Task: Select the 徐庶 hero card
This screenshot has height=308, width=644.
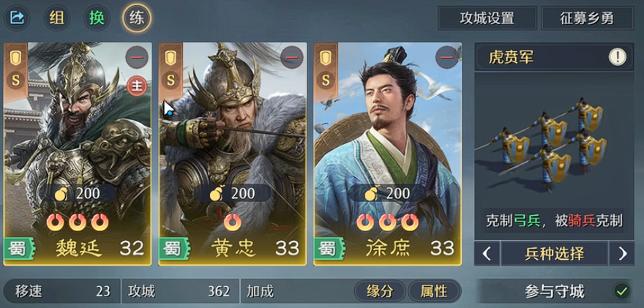Action: pyautogui.click(x=387, y=154)
